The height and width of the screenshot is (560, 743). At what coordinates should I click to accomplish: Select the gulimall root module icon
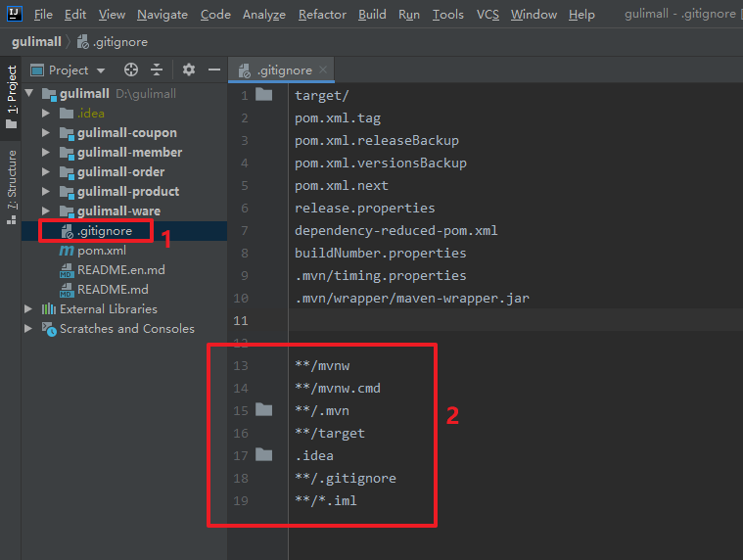tap(49, 94)
